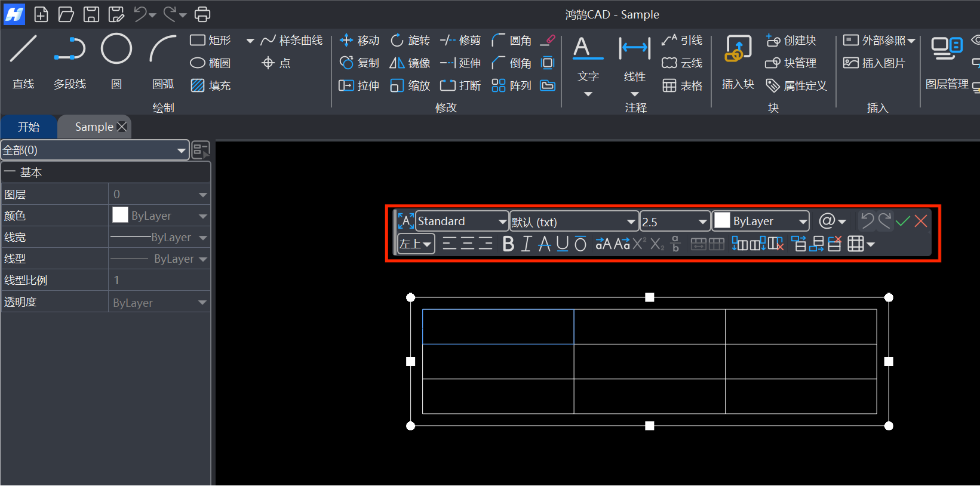Screen dimensions: 980x486
Task: Switch to the Sample document tab
Action: pos(94,127)
